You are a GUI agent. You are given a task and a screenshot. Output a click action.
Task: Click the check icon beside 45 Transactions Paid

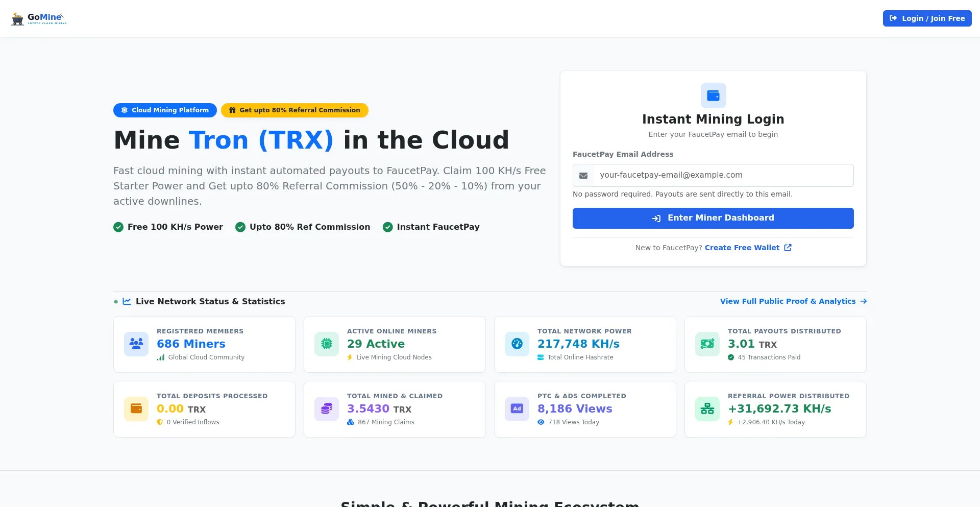click(731, 357)
